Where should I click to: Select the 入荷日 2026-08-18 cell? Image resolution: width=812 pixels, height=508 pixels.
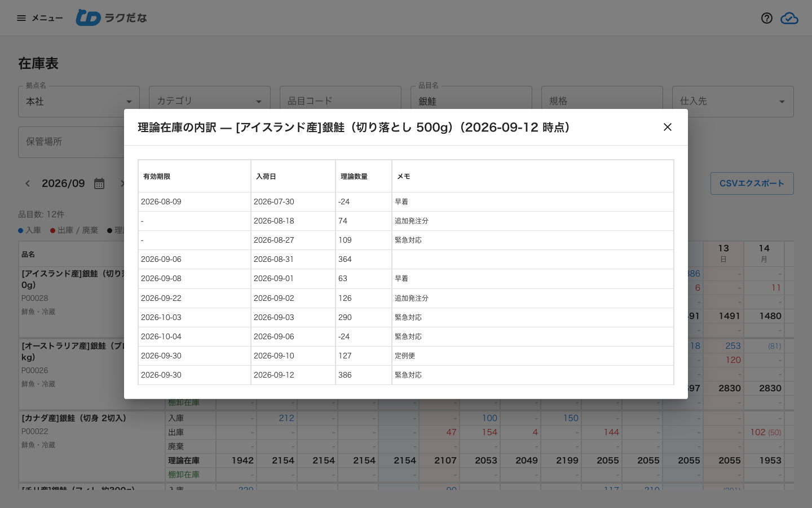click(293, 221)
